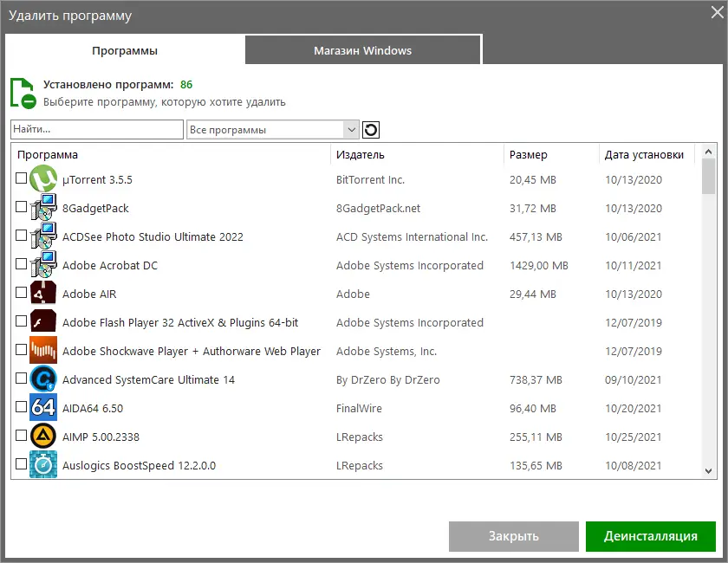The height and width of the screenshot is (563, 728).
Task: Click the Advanced SystemCare icon
Action: 43,379
